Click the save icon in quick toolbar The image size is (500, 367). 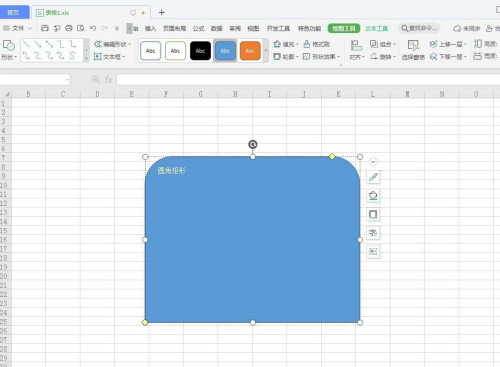45,28
